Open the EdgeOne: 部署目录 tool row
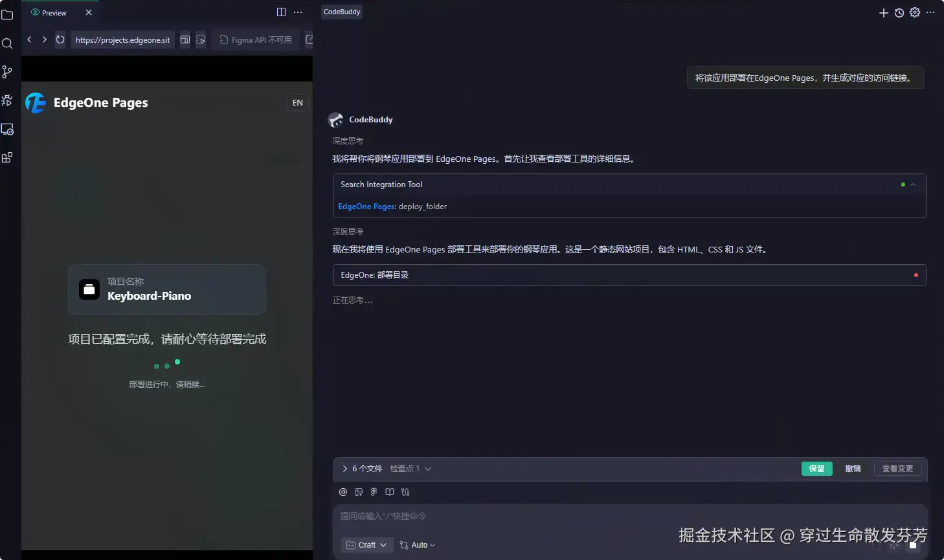 click(629, 275)
